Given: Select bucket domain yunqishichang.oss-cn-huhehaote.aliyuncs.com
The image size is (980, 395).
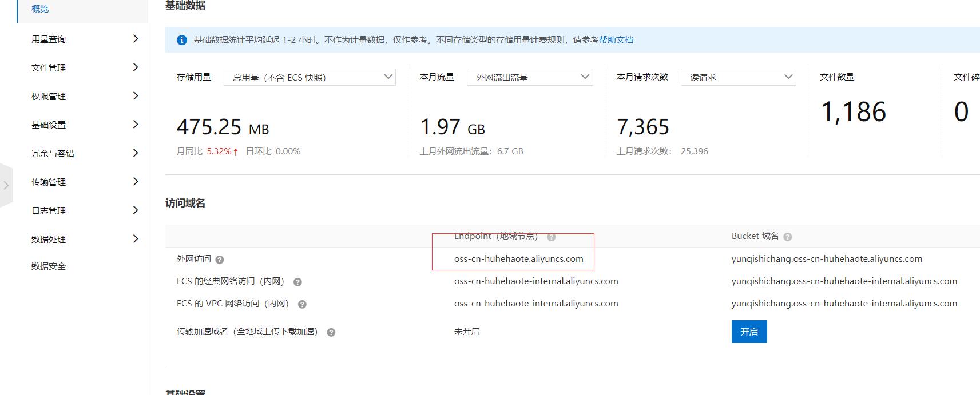Looking at the screenshot, I should pyautogui.click(x=827, y=259).
